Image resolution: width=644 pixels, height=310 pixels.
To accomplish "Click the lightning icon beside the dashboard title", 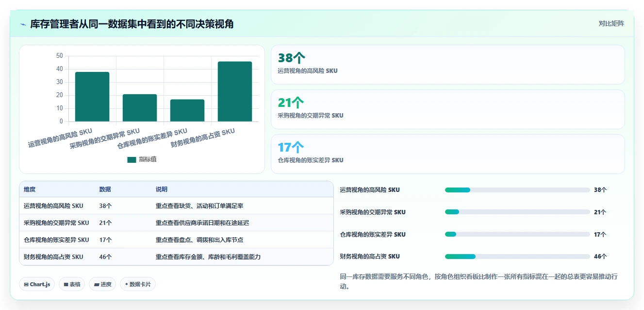I will (x=23, y=24).
